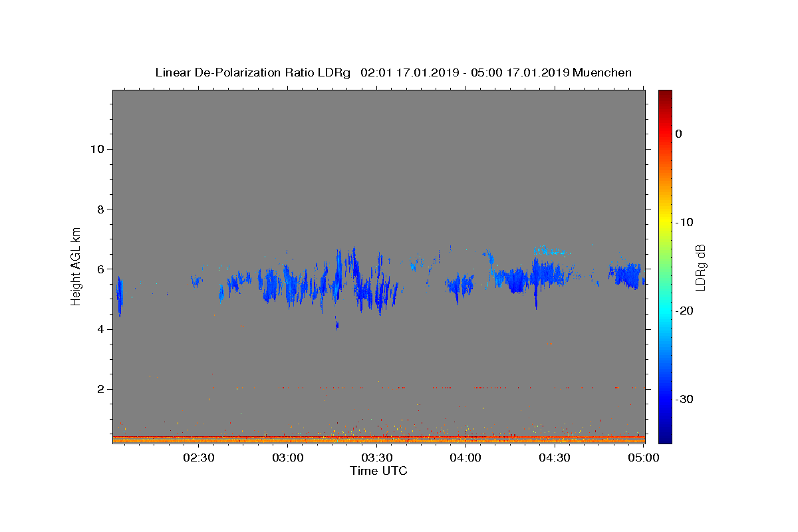The height and width of the screenshot is (532, 798).
Task: Click the 04:00 time tick label
Action: [x=465, y=458]
